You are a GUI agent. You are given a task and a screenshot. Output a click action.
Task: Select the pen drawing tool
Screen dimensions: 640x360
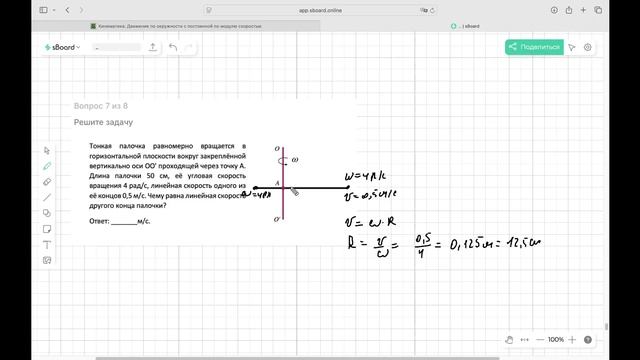tap(47, 166)
